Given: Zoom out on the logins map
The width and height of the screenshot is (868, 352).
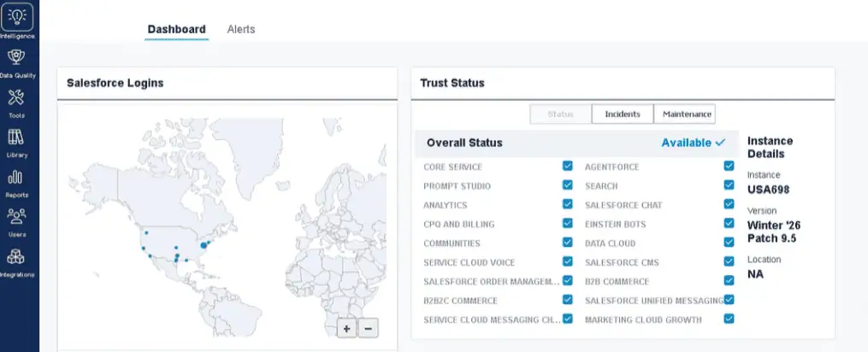Looking at the screenshot, I should 368,328.
